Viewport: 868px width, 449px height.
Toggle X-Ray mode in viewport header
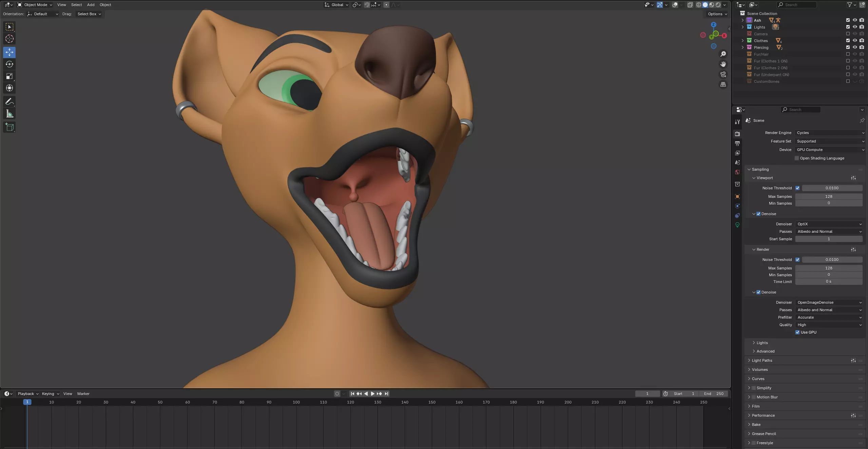[690, 5]
